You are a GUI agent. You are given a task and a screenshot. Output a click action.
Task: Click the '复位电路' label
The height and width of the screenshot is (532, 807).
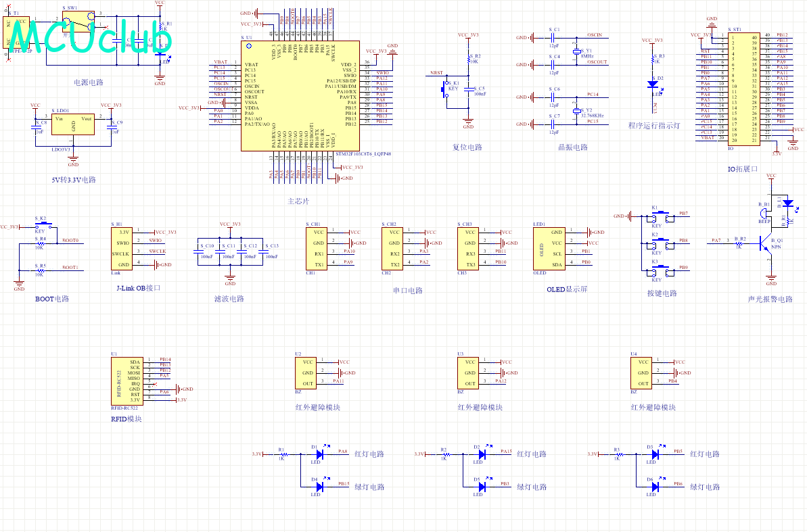467,147
